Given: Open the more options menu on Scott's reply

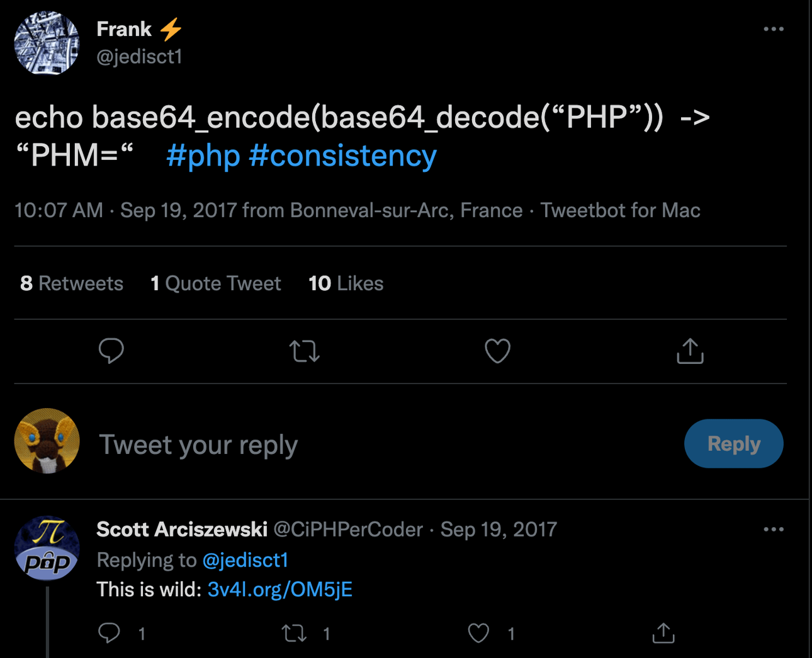Looking at the screenshot, I should coord(773,530).
